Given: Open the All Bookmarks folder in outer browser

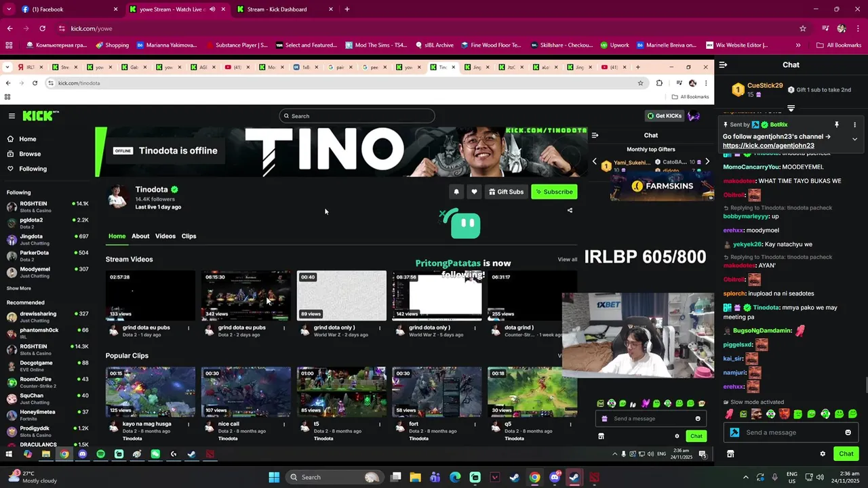Looking at the screenshot, I should (x=839, y=45).
